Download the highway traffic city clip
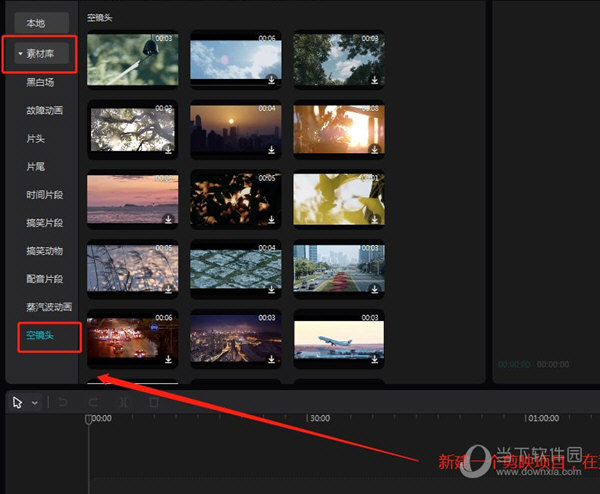 [375, 290]
